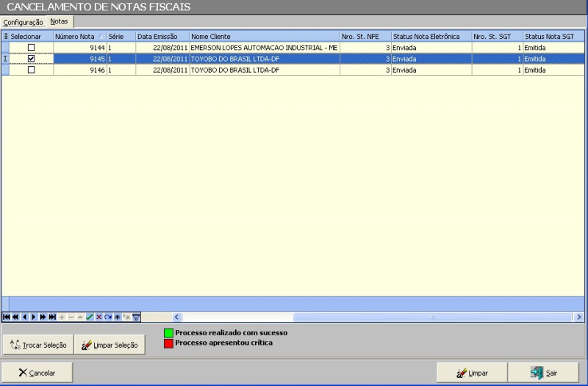588x386 pixels.
Task: Click the horizontal scrollbar right arrow
Action: point(579,317)
